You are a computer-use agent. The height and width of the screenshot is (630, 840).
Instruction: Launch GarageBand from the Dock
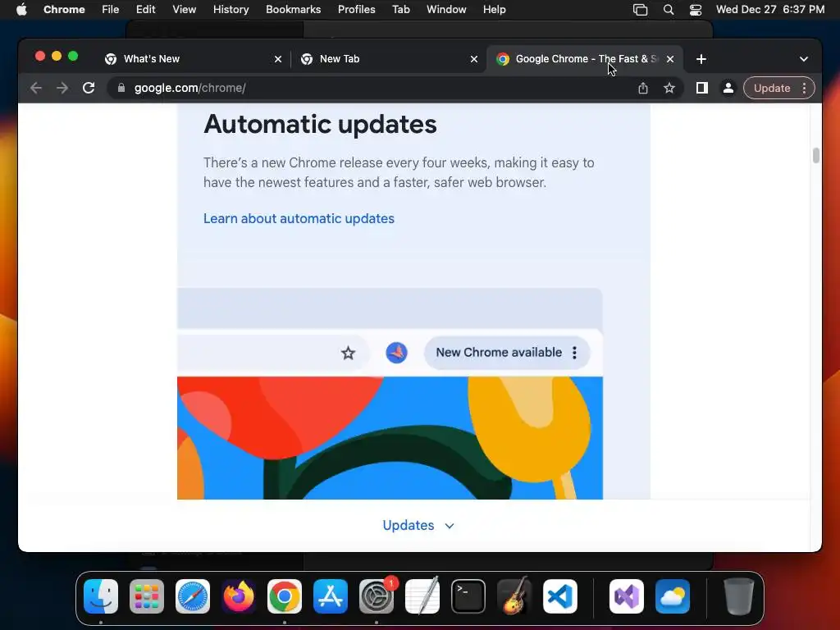(514, 596)
